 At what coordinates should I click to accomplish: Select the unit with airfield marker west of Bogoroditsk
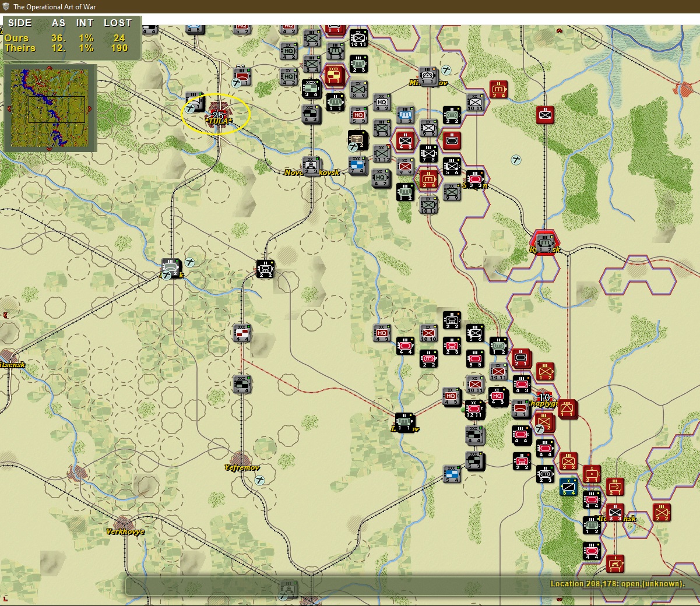pos(171,268)
